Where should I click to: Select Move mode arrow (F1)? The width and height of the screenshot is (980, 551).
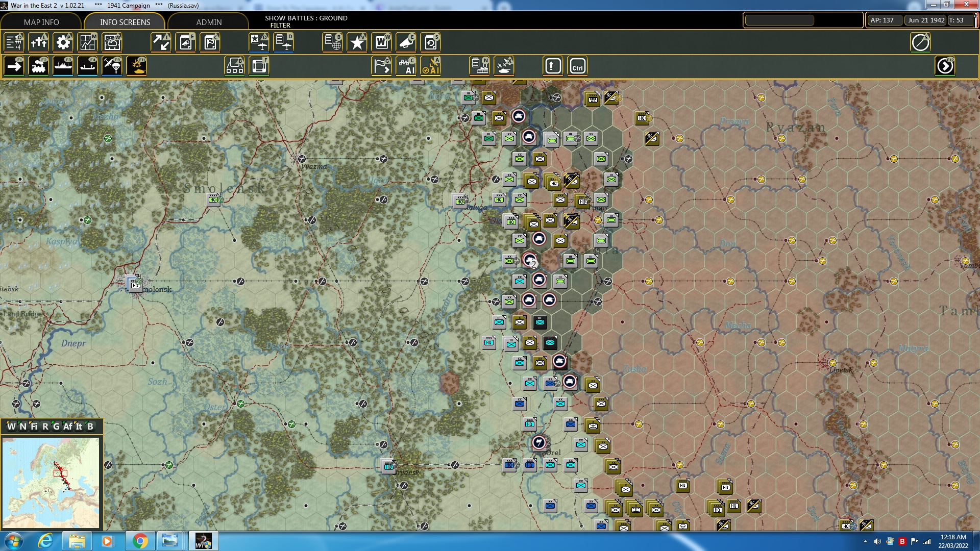(x=14, y=66)
